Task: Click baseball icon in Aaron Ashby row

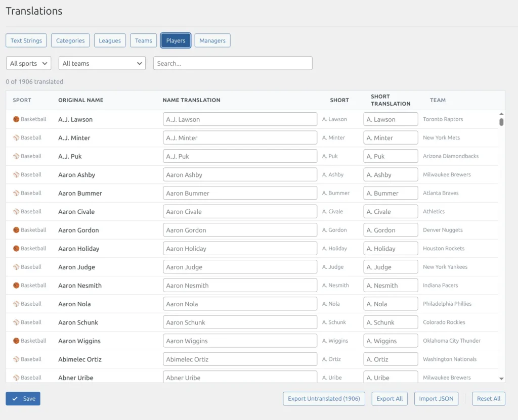Action: coord(16,175)
